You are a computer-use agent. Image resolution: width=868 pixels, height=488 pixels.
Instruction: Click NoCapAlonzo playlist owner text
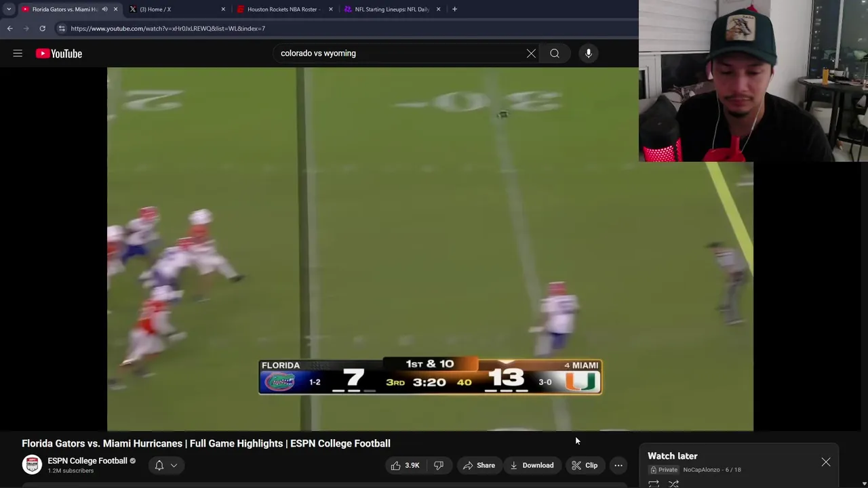(x=701, y=470)
